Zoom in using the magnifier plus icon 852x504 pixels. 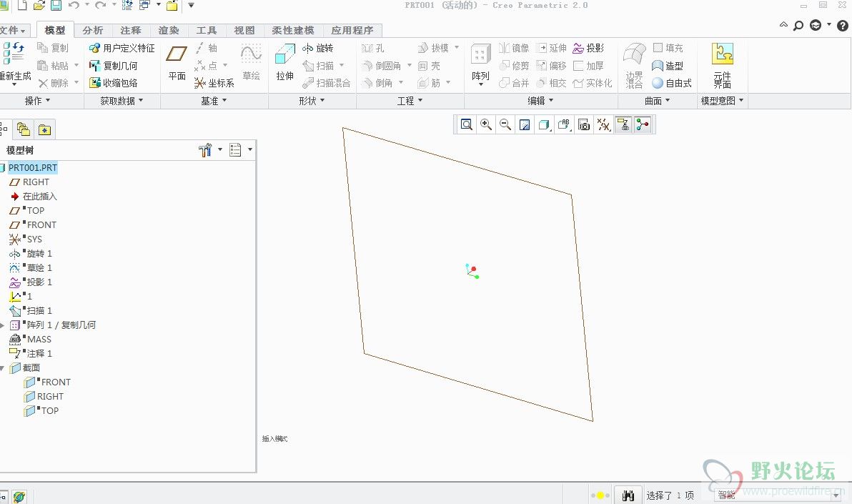click(486, 124)
